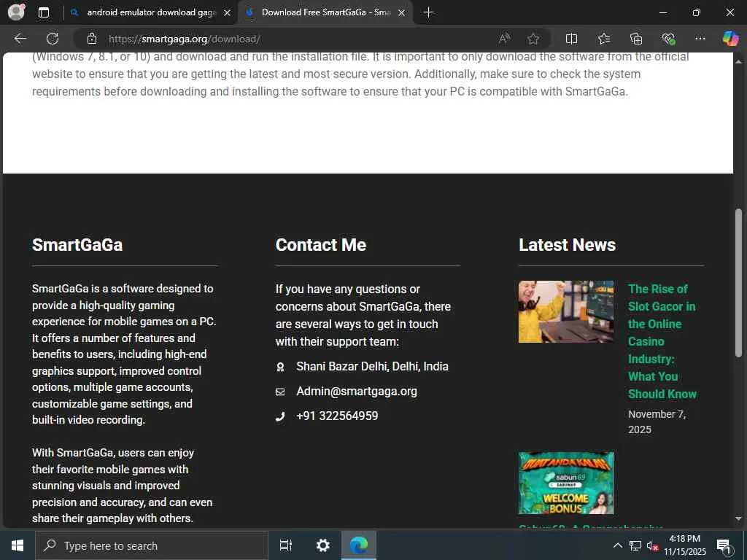Click the page scrollbar up arrow
This screenshot has width=747, height=560.
point(738,61)
